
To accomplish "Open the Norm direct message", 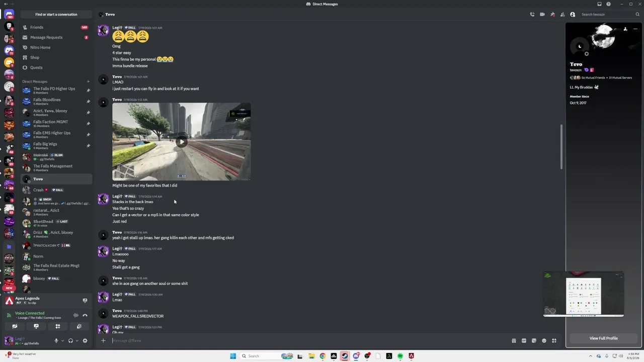I will [55, 256].
